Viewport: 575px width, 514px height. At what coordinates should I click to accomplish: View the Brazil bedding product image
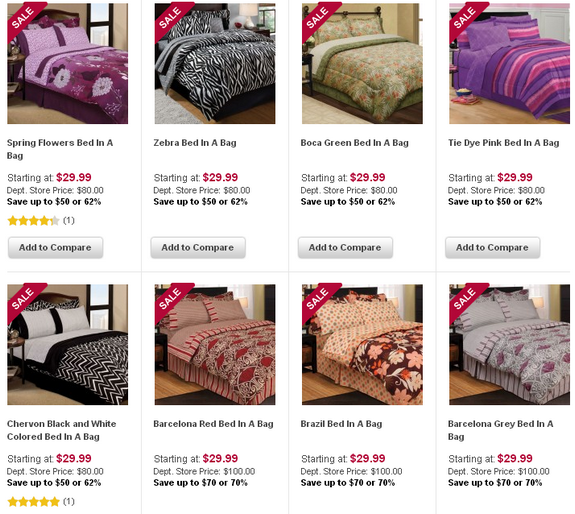tap(362, 344)
